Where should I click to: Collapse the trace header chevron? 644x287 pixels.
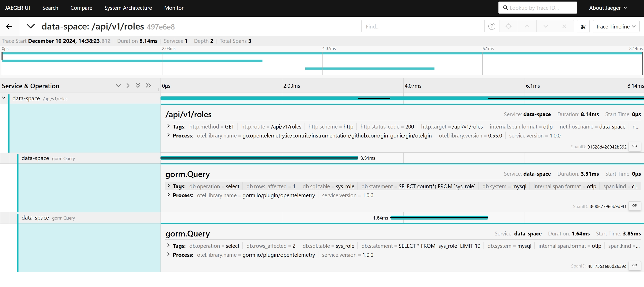click(31, 26)
